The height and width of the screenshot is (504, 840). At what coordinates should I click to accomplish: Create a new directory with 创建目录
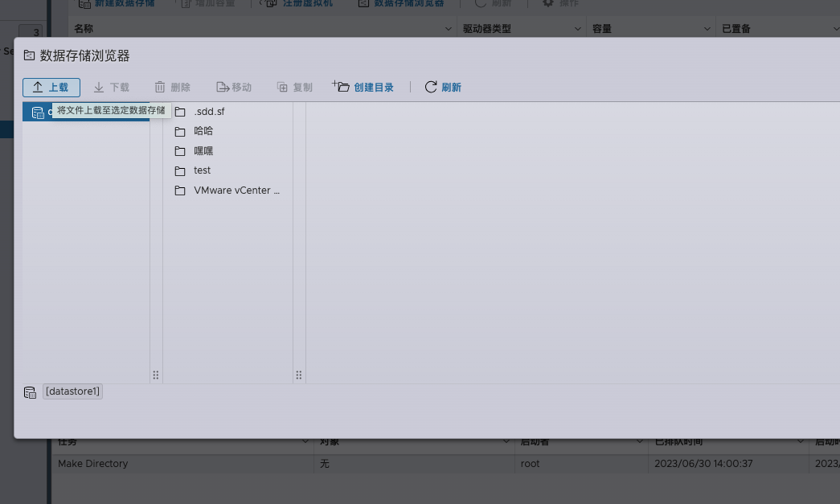(363, 88)
